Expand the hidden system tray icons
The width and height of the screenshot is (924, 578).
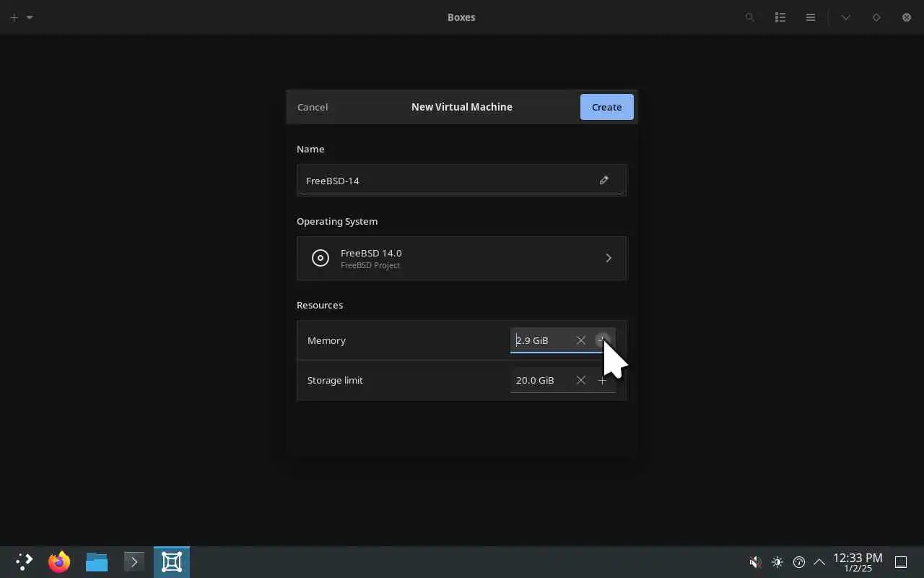[x=819, y=562]
